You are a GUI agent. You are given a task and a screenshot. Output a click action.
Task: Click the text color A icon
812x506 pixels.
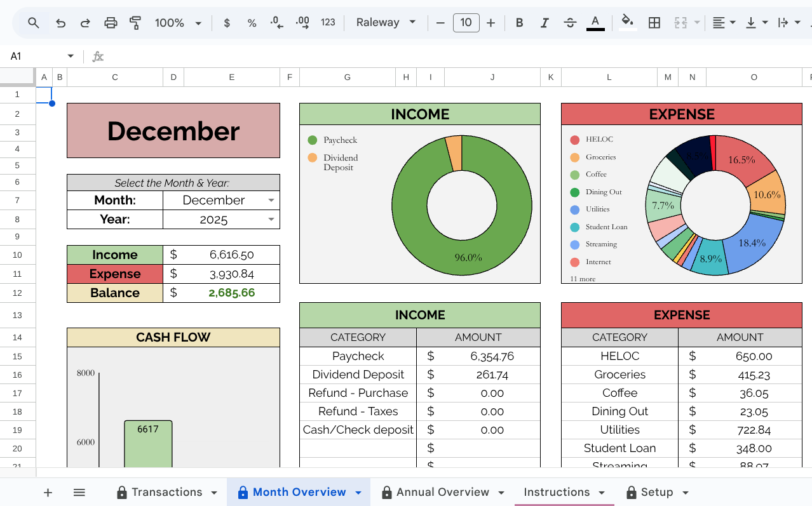[x=595, y=22]
